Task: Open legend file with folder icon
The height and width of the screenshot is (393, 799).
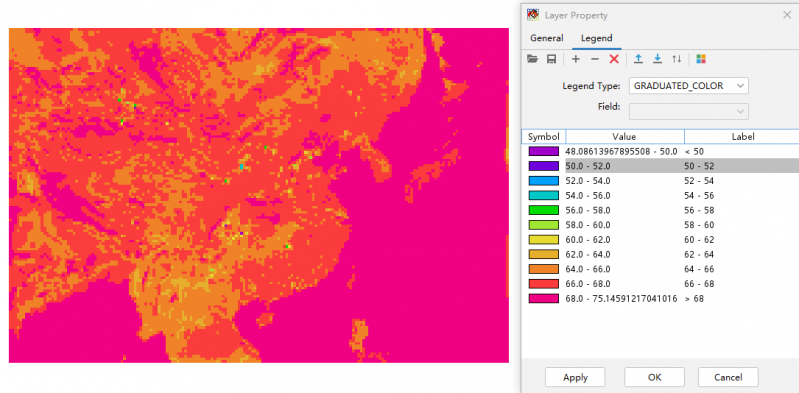Action: 532,59
